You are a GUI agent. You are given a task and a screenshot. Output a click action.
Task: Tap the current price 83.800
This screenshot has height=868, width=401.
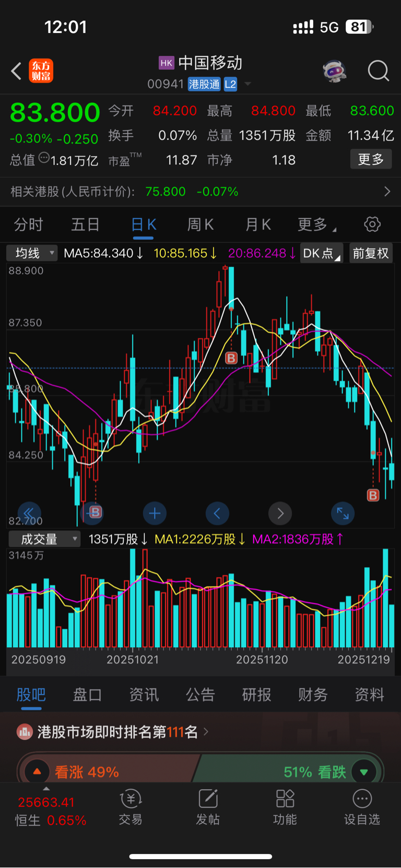[x=55, y=113]
